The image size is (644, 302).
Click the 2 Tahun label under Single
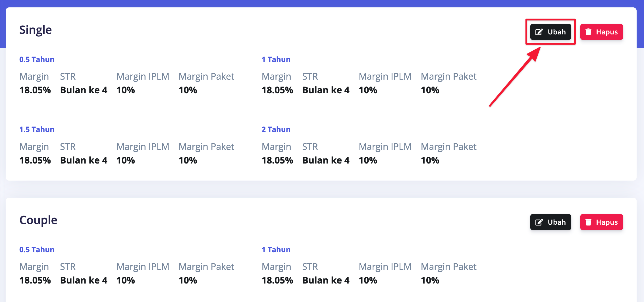pyautogui.click(x=276, y=129)
